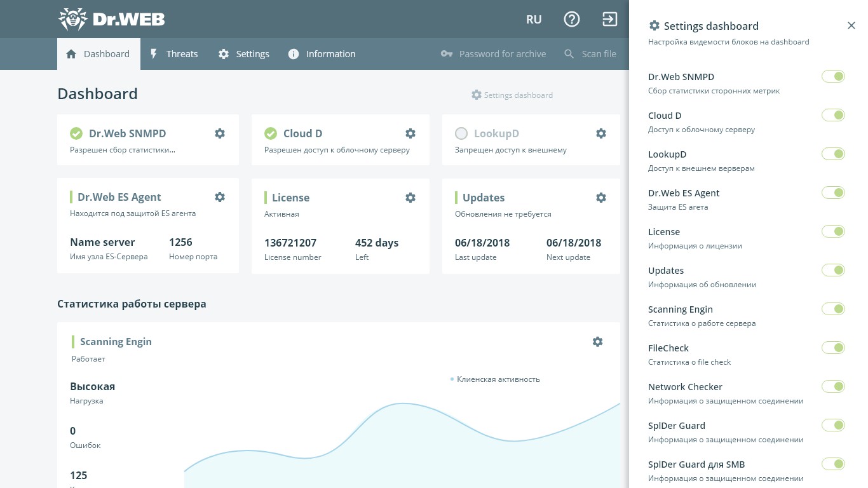Click the Scanning Engin gear icon

pyautogui.click(x=597, y=342)
